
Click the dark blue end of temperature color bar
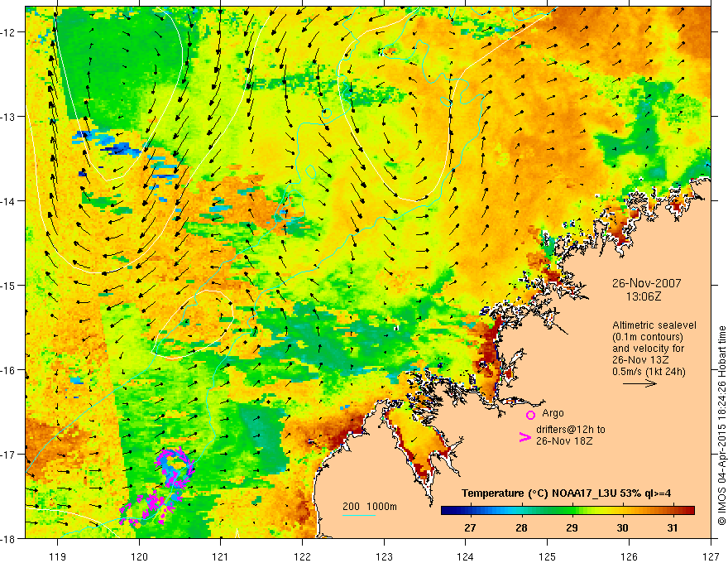click(x=447, y=511)
